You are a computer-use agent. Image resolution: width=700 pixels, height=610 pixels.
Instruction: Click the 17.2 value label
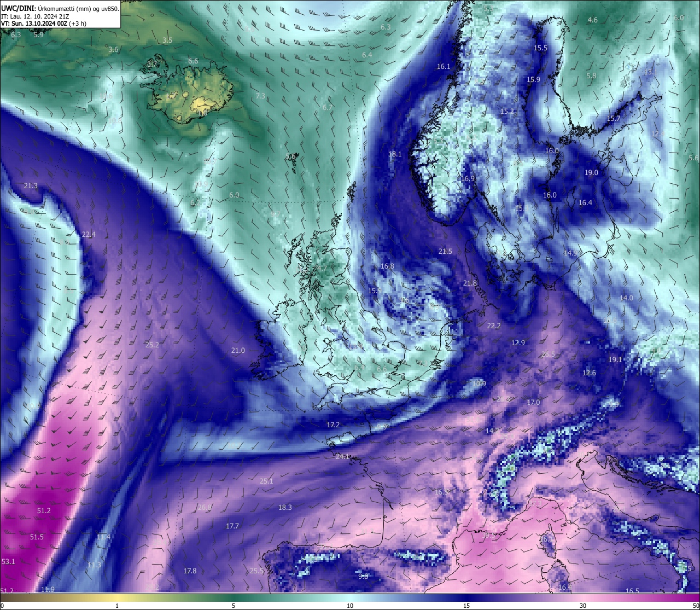(x=333, y=425)
